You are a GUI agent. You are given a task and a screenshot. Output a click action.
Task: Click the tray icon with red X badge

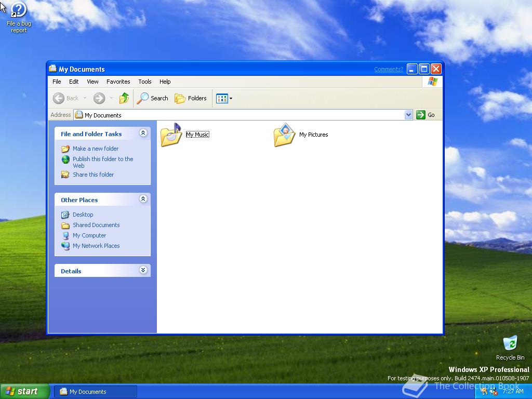tap(494, 392)
